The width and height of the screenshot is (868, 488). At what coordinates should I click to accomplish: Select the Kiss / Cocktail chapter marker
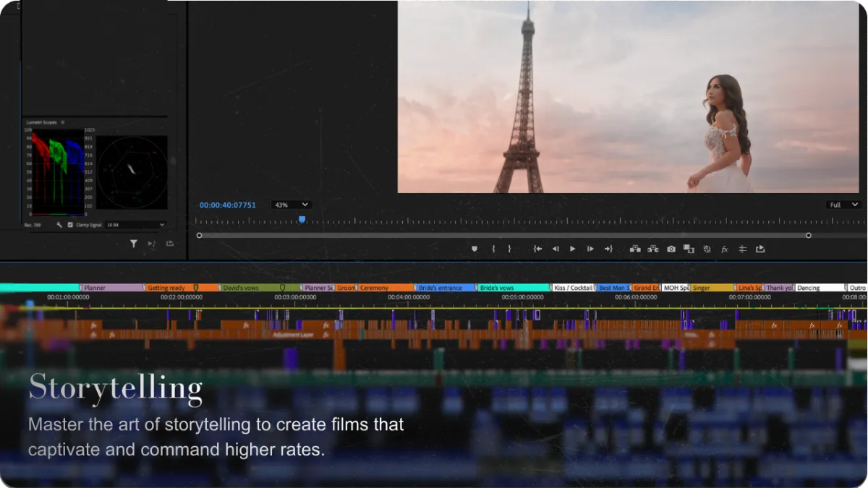click(x=573, y=288)
